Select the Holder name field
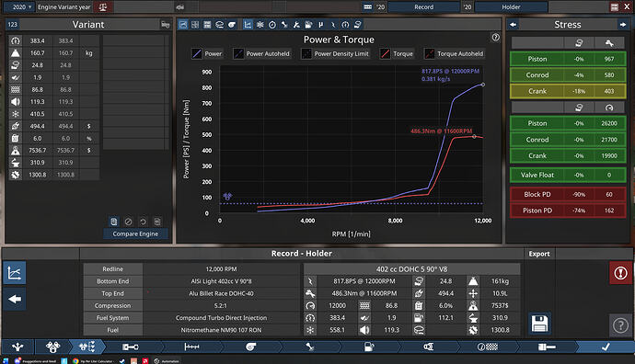 tap(511, 6)
